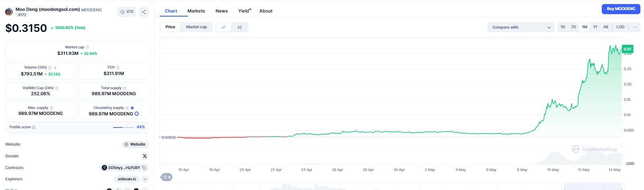Image resolution: width=644 pixels, height=190 pixels.
Task: Click the 1045.65% (1mo) change text
Action: click(70, 28)
